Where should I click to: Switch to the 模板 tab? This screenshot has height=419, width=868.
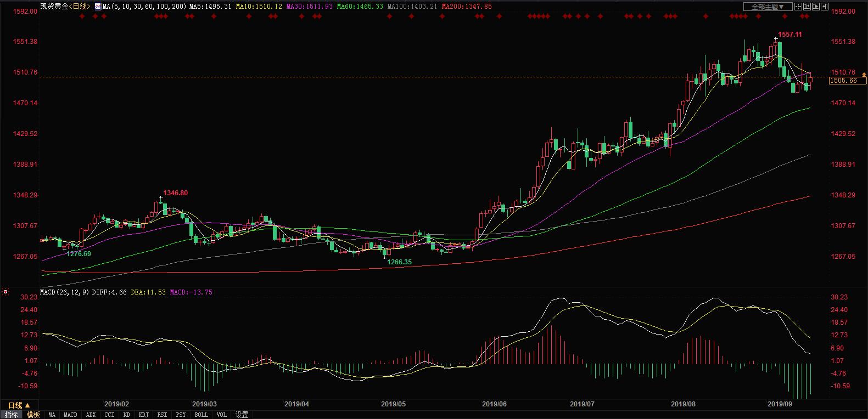pos(33,415)
